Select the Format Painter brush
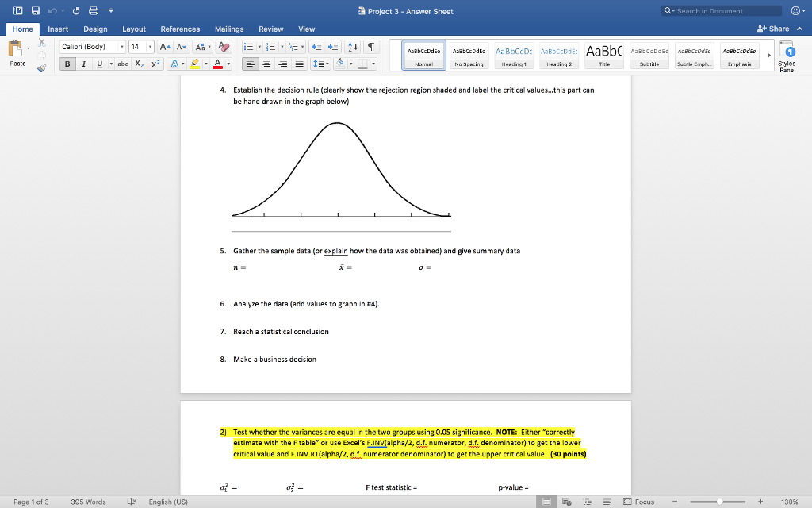This screenshot has width=812, height=508. (x=41, y=67)
